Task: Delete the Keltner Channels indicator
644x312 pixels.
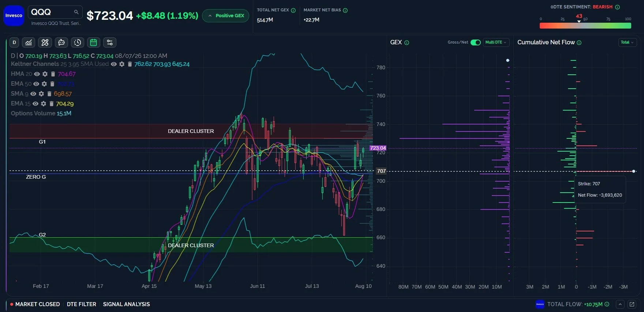Action: coord(130,64)
